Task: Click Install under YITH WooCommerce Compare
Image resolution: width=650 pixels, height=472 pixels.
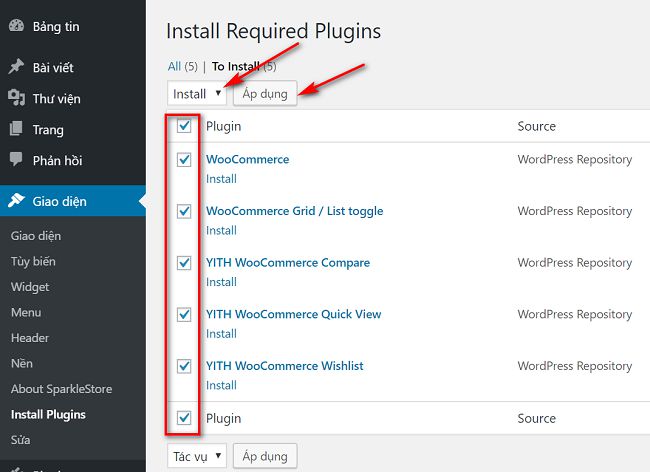Action: tap(221, 282)
